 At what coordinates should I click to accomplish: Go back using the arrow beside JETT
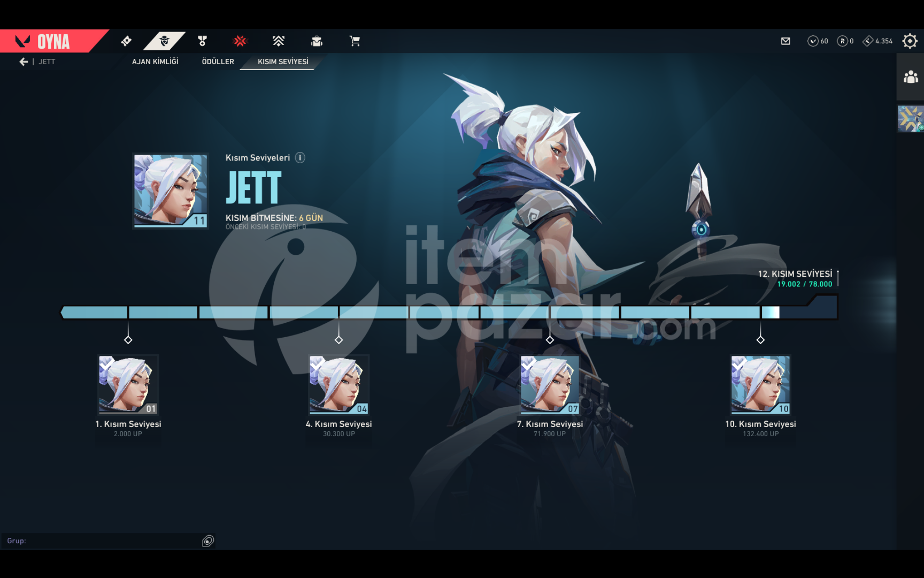[24, 62]
